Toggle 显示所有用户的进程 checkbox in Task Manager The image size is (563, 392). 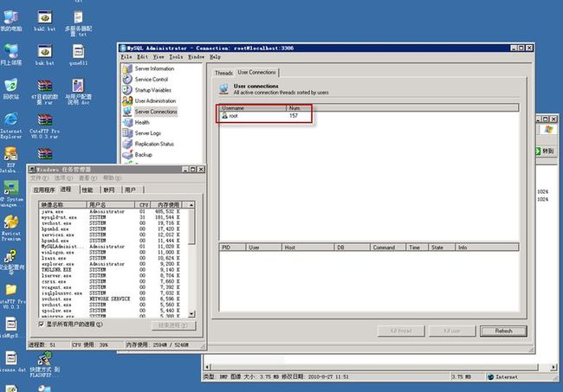point(42,324)
